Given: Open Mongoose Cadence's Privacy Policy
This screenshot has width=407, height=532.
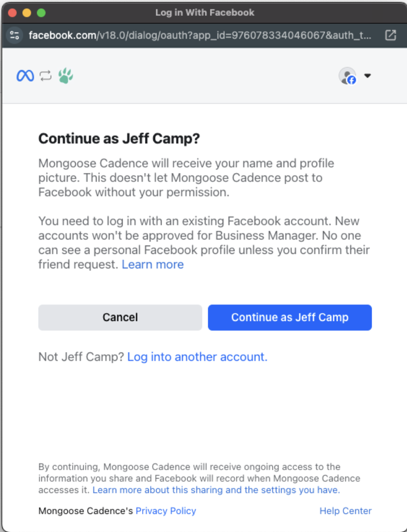Looking at the screenshot, I should pos(166,511).
